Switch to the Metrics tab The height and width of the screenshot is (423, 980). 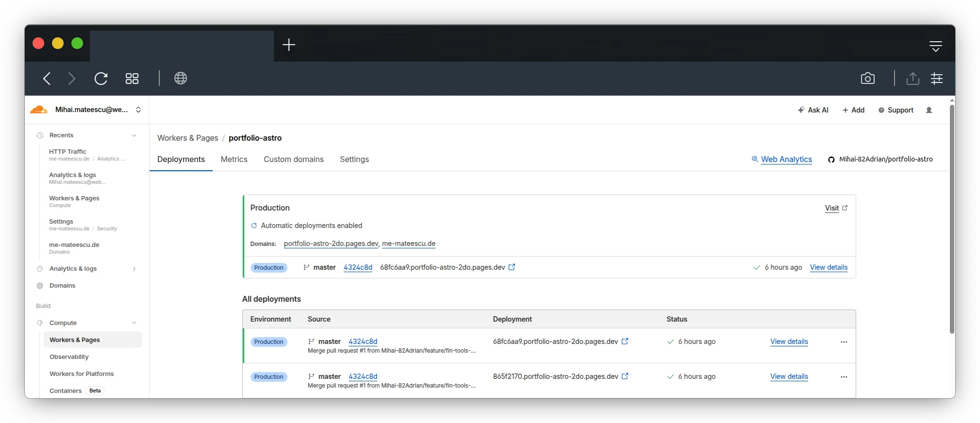[234, 159]
